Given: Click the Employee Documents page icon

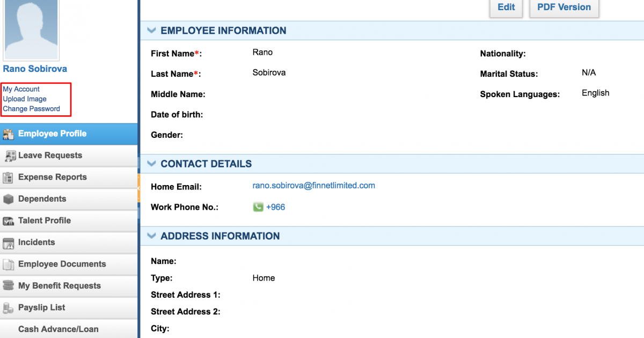Looking at the screenshot, I should (8, 264).
